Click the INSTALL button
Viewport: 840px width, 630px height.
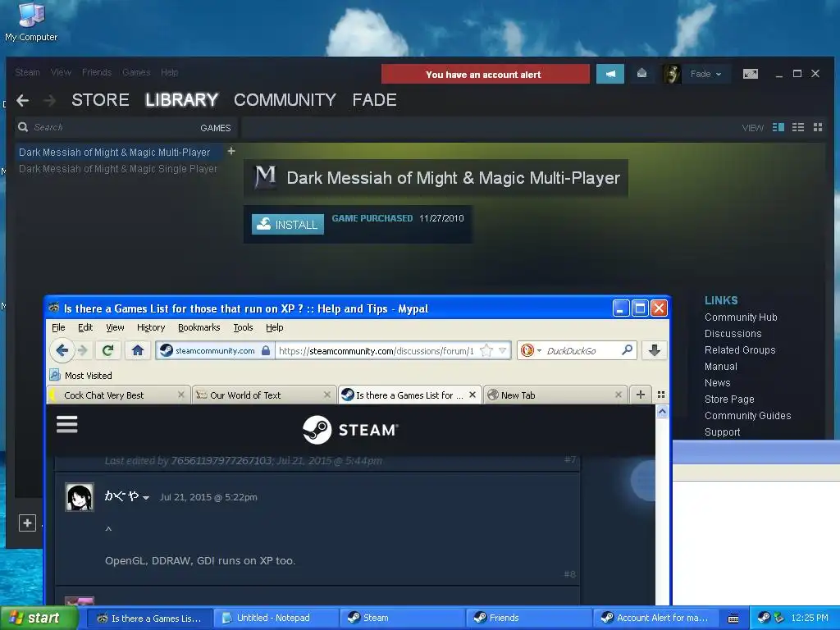coord(288,225)
